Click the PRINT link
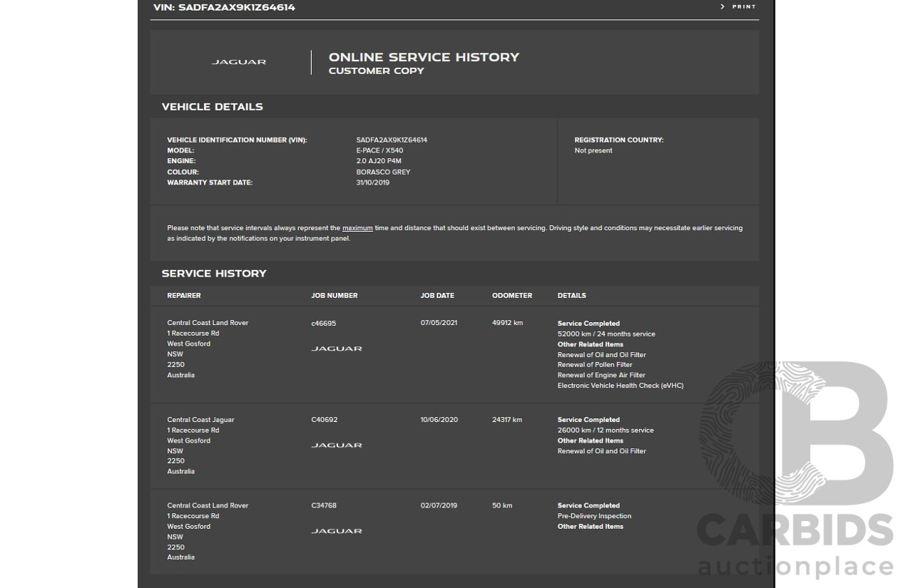The width and height of the screenshot is (913, 588). [744, 6]
